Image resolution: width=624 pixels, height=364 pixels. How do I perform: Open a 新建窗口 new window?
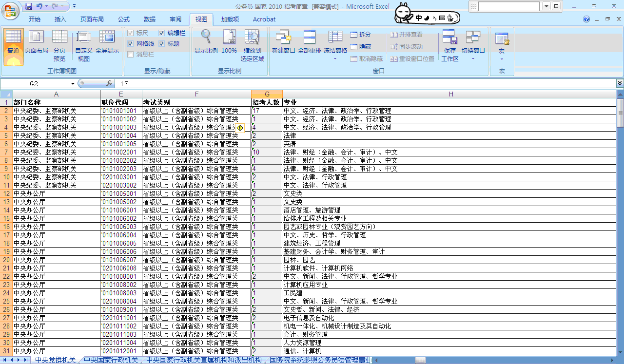[x=283, y=38]
